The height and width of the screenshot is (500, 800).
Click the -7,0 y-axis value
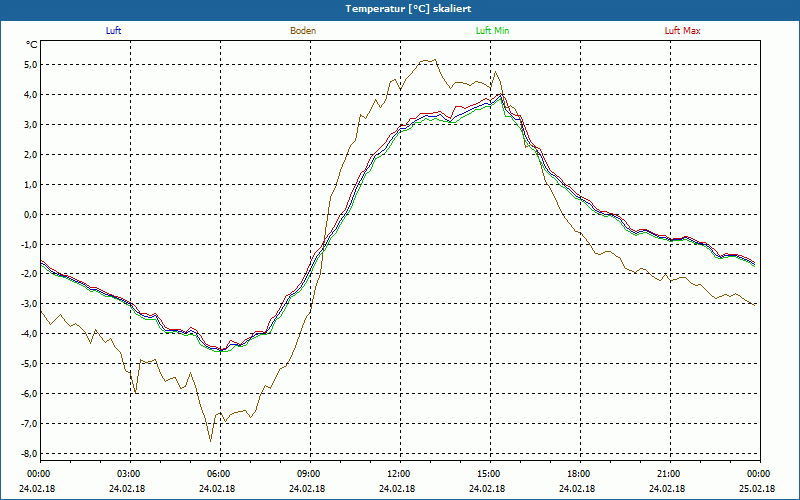(x=29, y=423)
